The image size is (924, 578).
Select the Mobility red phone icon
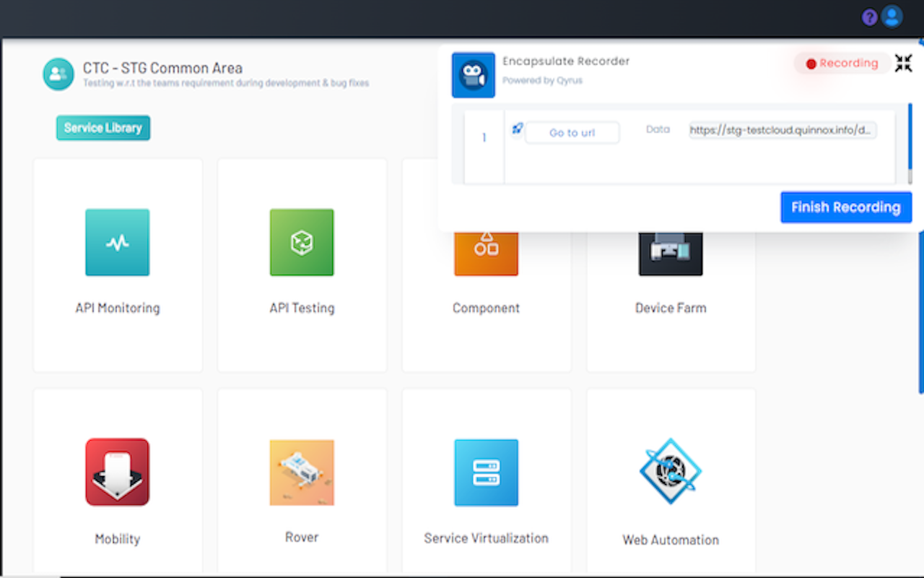point(117,472)
